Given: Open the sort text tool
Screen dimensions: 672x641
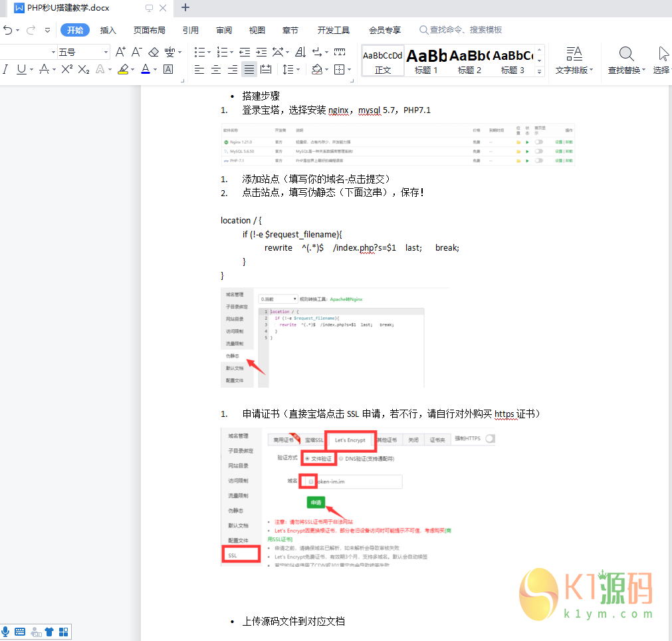Looking at the screenshot, I should [300, 53].
